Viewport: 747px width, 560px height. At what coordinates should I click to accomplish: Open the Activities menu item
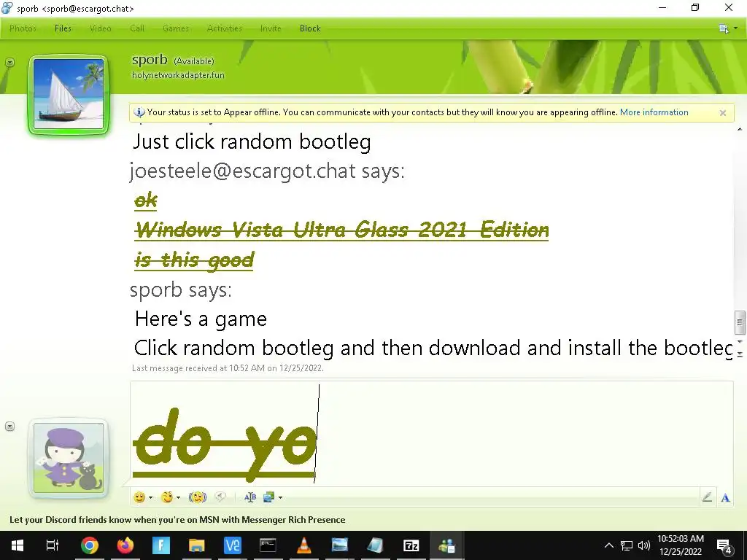click(x=225, y=28)
